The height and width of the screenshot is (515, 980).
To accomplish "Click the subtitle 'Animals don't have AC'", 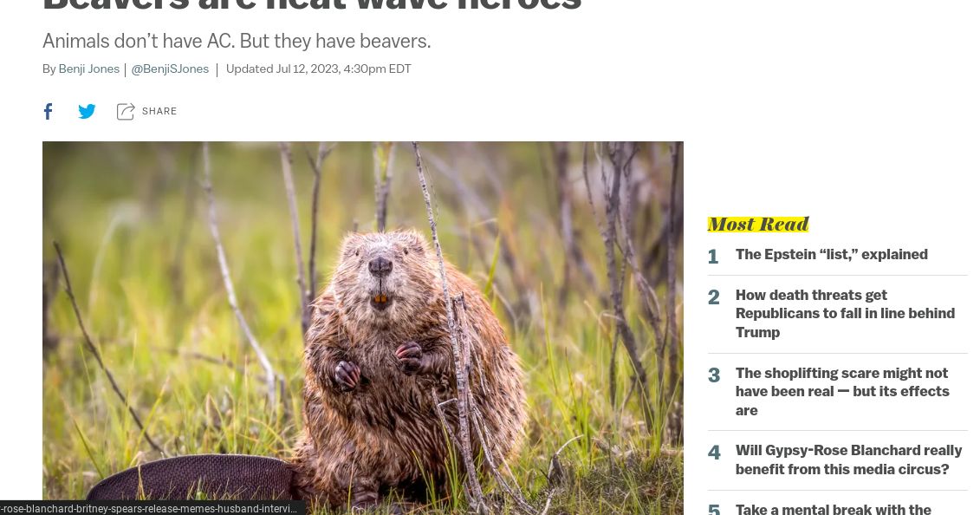I will coord(237,42).
